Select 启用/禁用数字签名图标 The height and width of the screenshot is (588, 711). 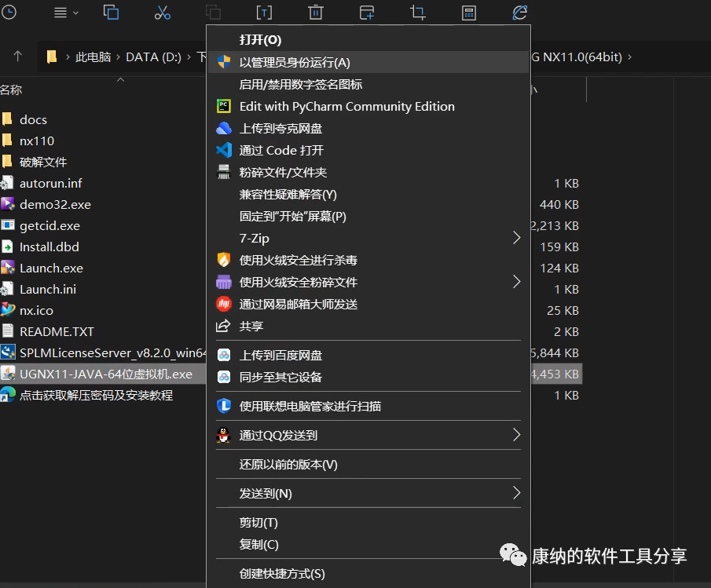pos(368,84)
